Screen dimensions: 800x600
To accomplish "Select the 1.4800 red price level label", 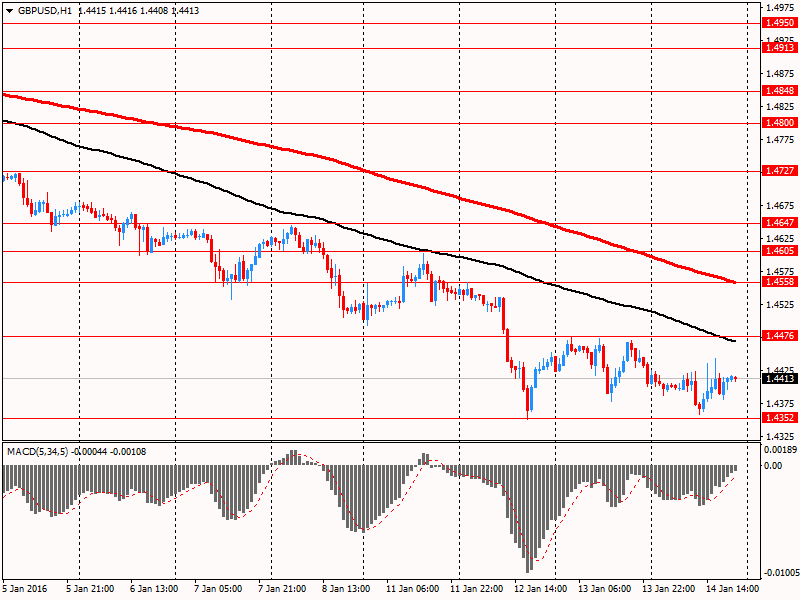I will [x=779, y=123].
